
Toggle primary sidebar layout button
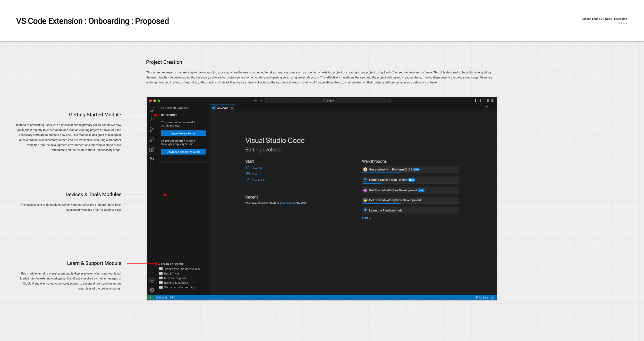[476, 100]
